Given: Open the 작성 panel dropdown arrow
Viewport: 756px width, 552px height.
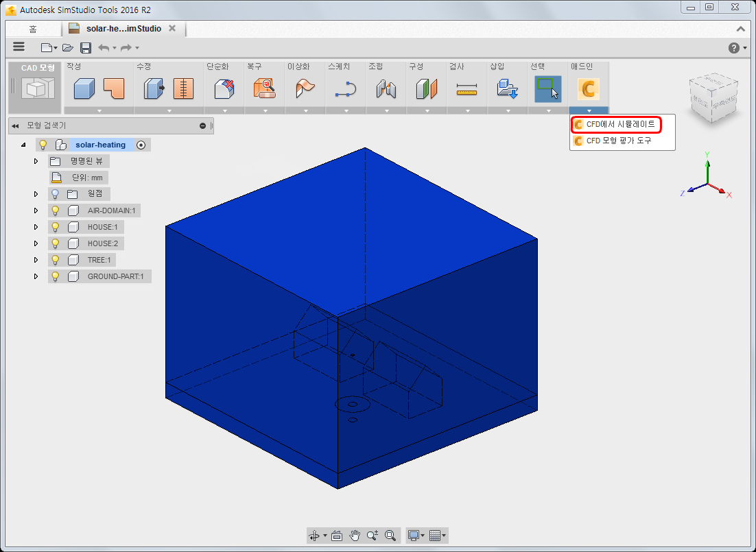Looking at the screenshot, I should click(x=99, y=111).
